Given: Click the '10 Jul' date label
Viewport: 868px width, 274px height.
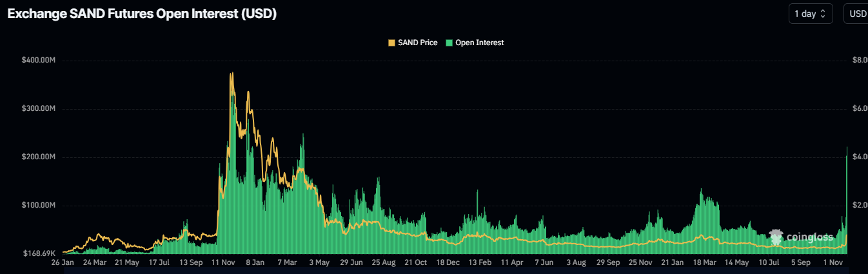Looking at the screenshot, I should point(769,263).
